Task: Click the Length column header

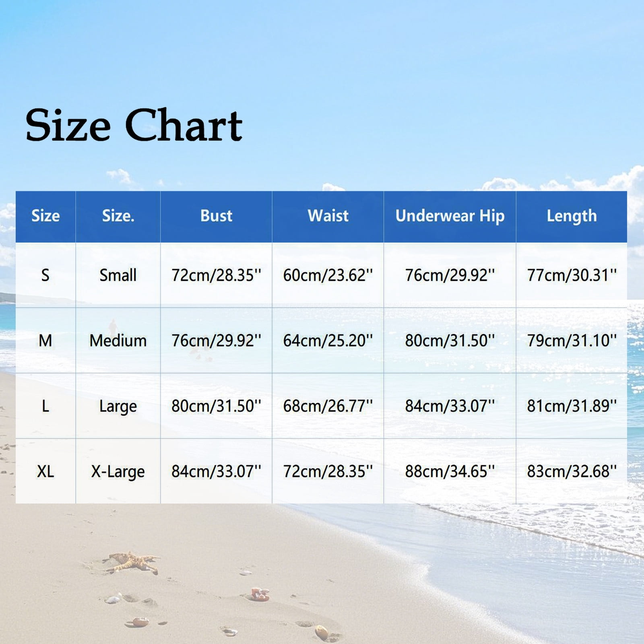Action: coord(572,216)
